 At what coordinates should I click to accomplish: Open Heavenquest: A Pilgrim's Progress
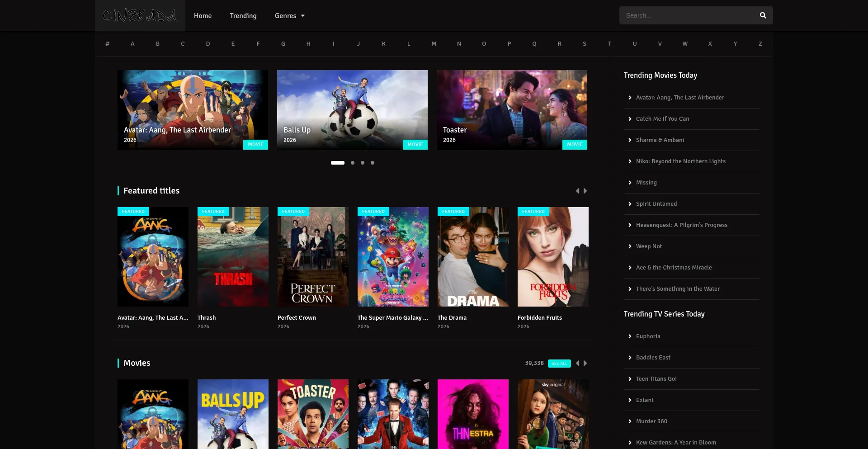pos(681,225)
